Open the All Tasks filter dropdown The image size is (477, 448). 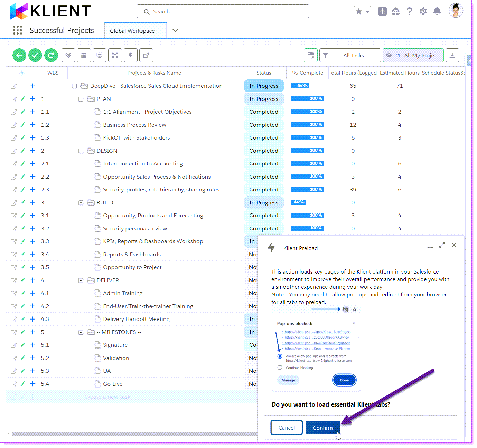(350, 55)
